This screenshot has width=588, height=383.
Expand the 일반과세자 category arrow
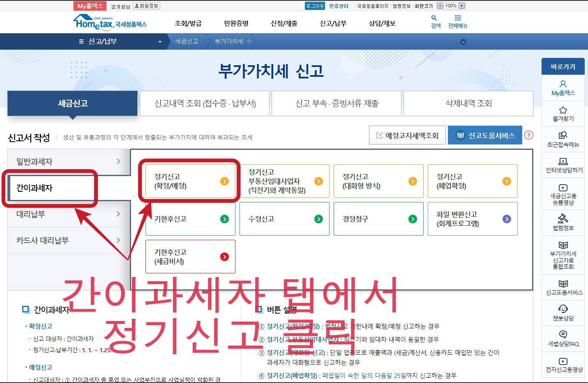[119, 161]
